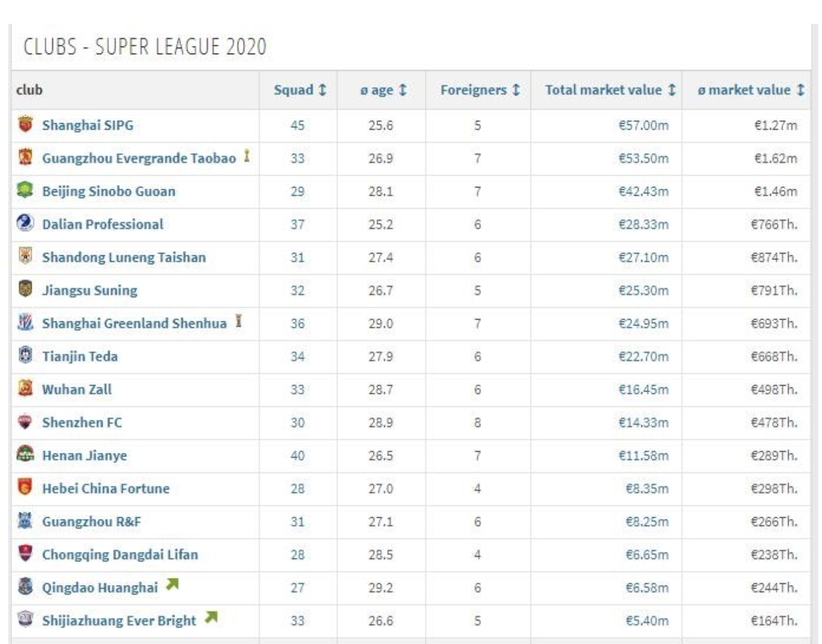Click the Tianjin Teda crest icon
Image resolution: width=822 pixels, height=644 pixels.
click(x=25, y=355)
